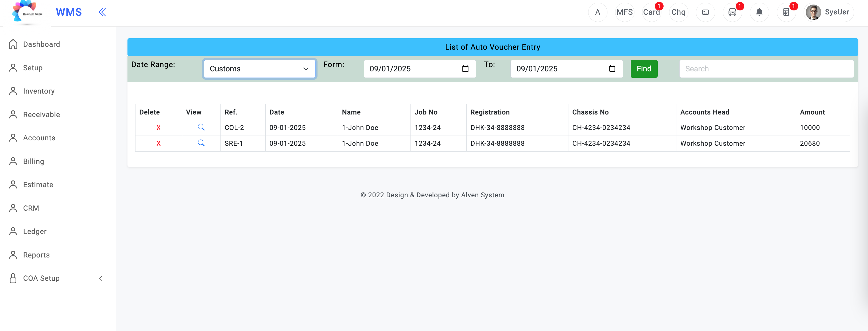Focus the Search input field
868x331 pixels.
[x=766, y=69]
